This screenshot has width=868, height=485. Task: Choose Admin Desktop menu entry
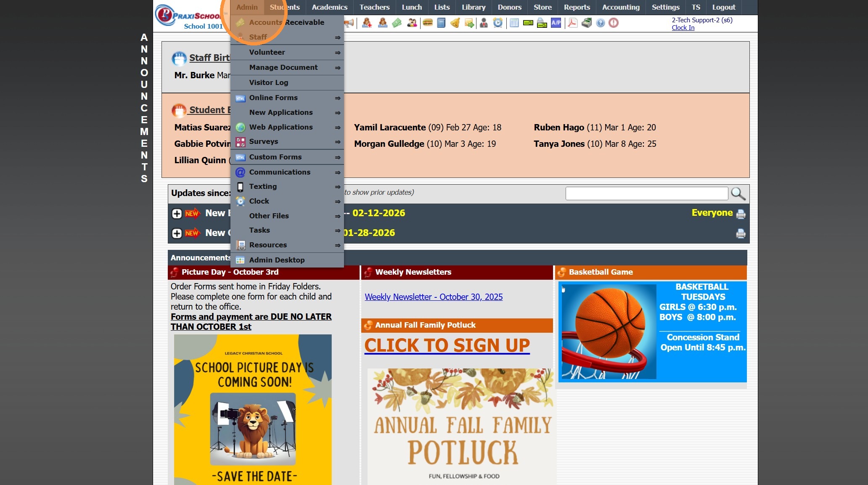point(277,260)
